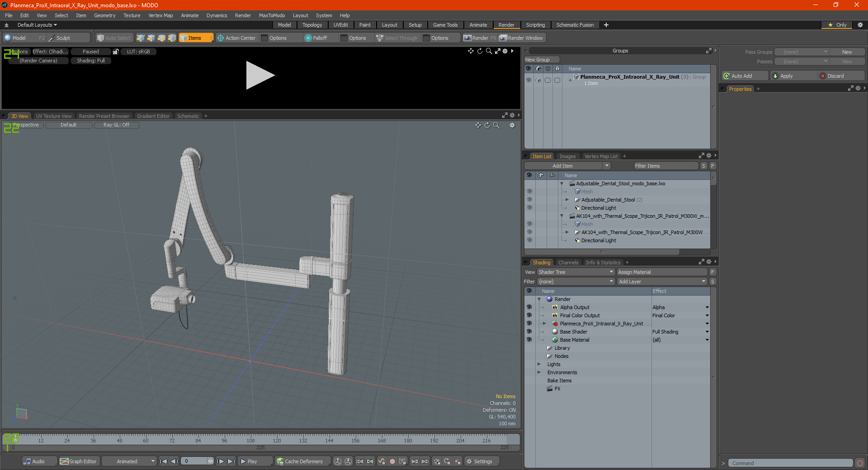Start preview render with the large play arrow
This screenshot has width=868, height=470.
point(260,75)
